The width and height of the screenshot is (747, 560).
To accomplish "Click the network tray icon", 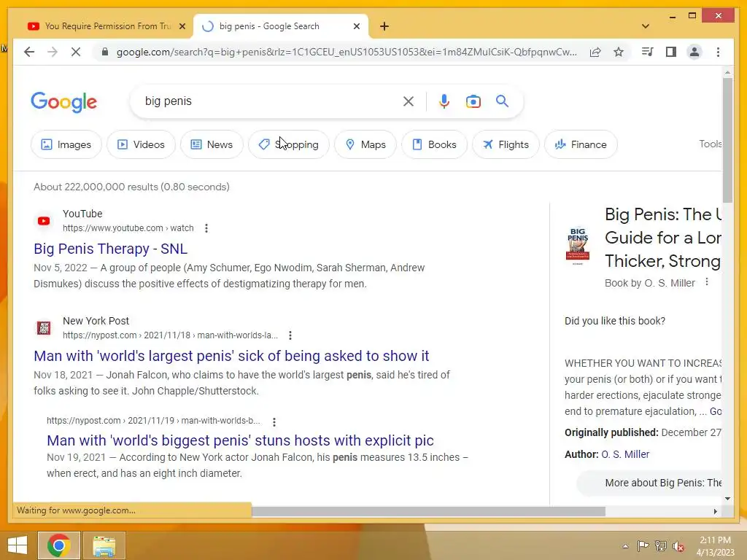I will [661, 545].
